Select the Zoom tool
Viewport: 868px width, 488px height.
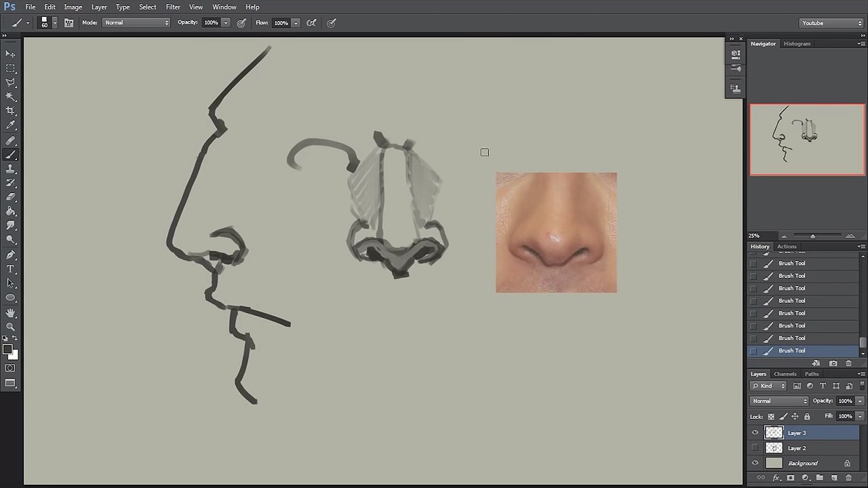click(x=11, y=327)
